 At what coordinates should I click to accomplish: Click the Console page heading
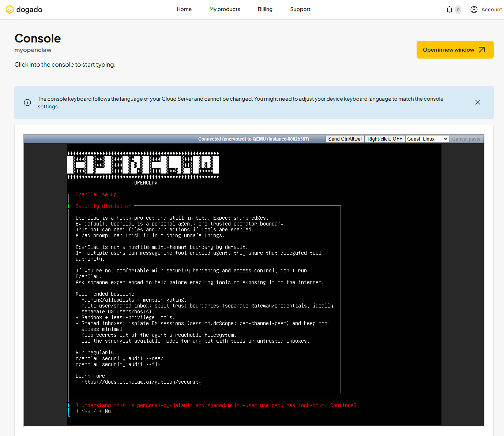(x=38, y=38)
